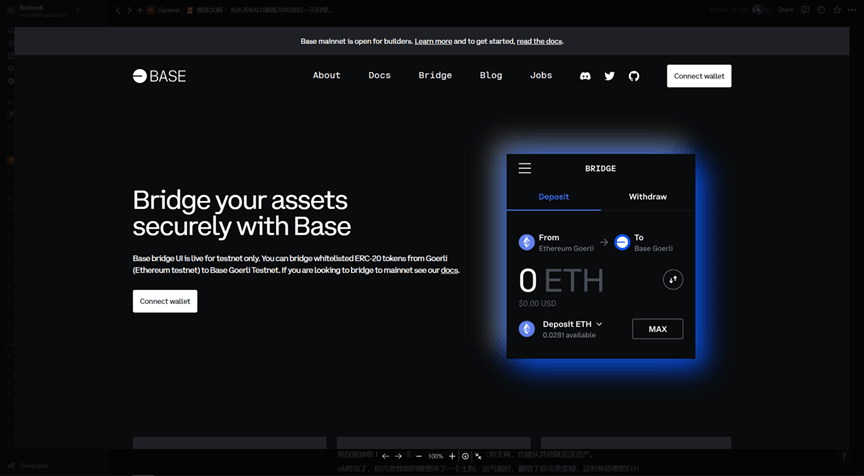Click Notion Share button
864x476 pixels.
pyautogui.click(x=785, y=10)
